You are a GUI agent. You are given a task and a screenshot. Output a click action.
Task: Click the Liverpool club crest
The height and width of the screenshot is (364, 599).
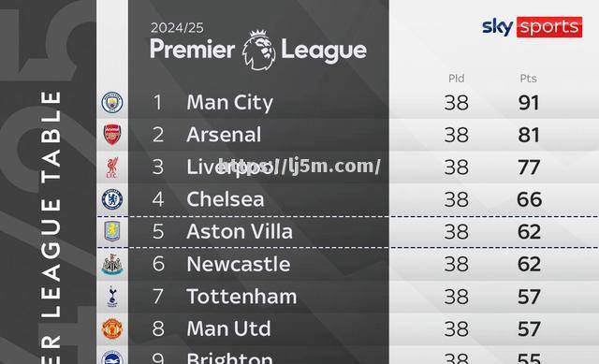[x=112, y=167]
